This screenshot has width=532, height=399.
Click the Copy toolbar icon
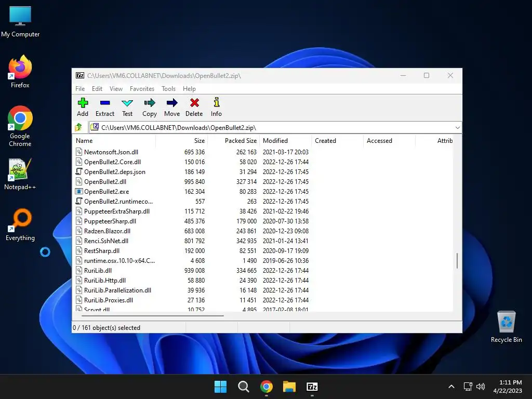[150, 103]
